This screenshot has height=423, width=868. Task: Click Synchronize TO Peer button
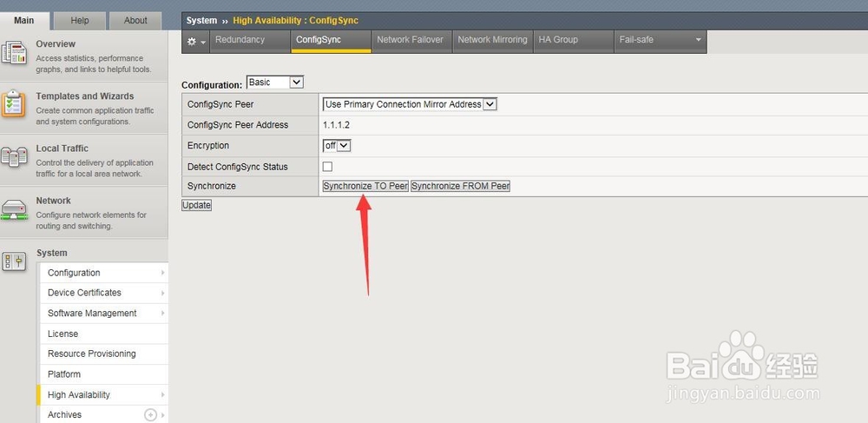point(365,186)
